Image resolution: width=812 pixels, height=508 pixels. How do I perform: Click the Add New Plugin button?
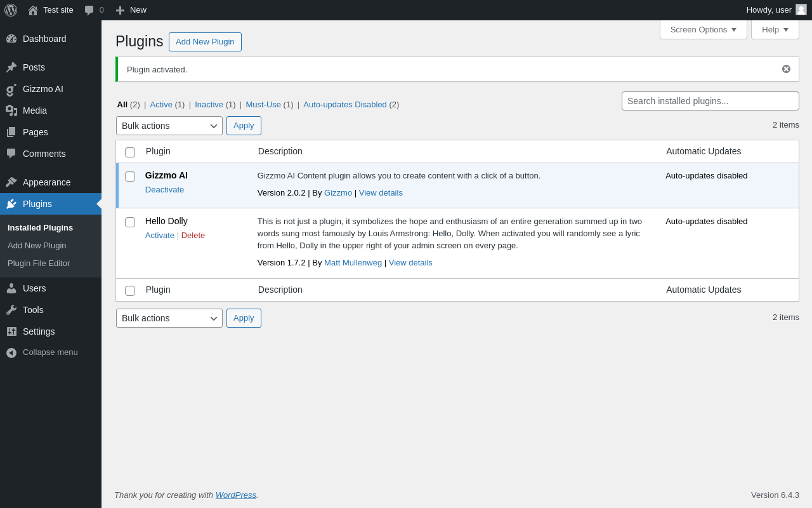coord(205,42)
